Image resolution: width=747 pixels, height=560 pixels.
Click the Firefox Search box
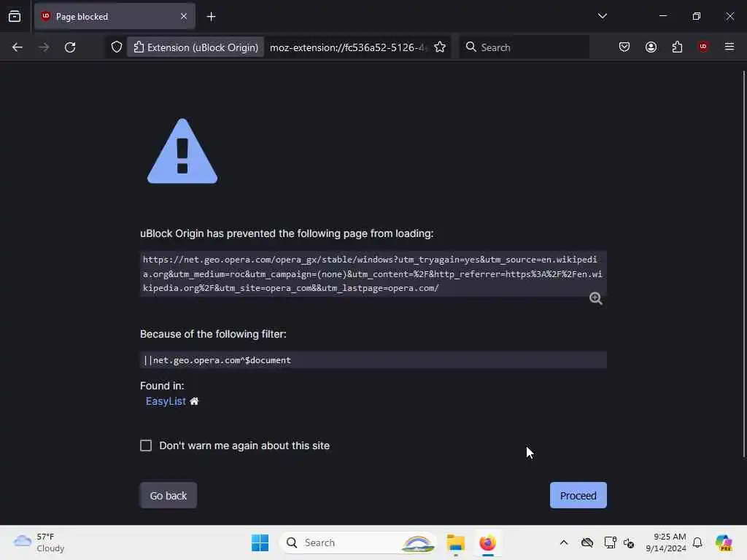(524, 47)
